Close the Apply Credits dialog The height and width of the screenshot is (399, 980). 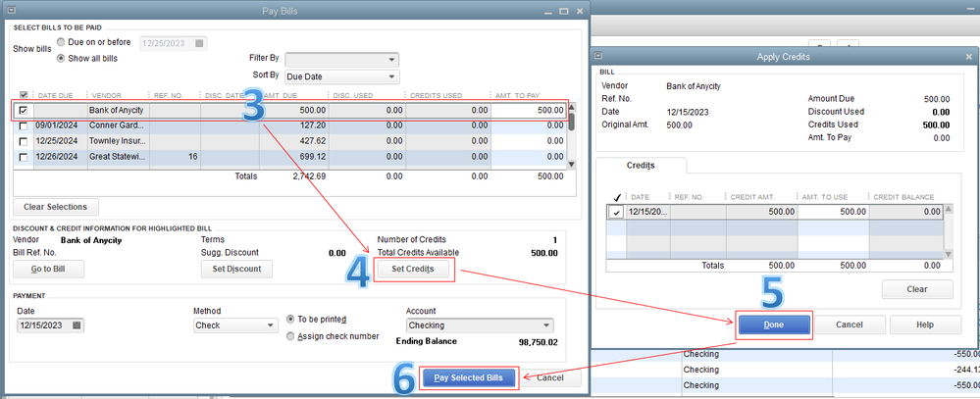click(x=968, y=57)
